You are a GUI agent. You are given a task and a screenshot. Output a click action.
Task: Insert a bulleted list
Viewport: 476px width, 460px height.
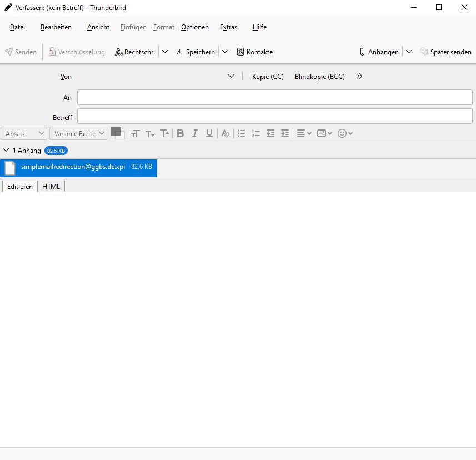[241, 133]
